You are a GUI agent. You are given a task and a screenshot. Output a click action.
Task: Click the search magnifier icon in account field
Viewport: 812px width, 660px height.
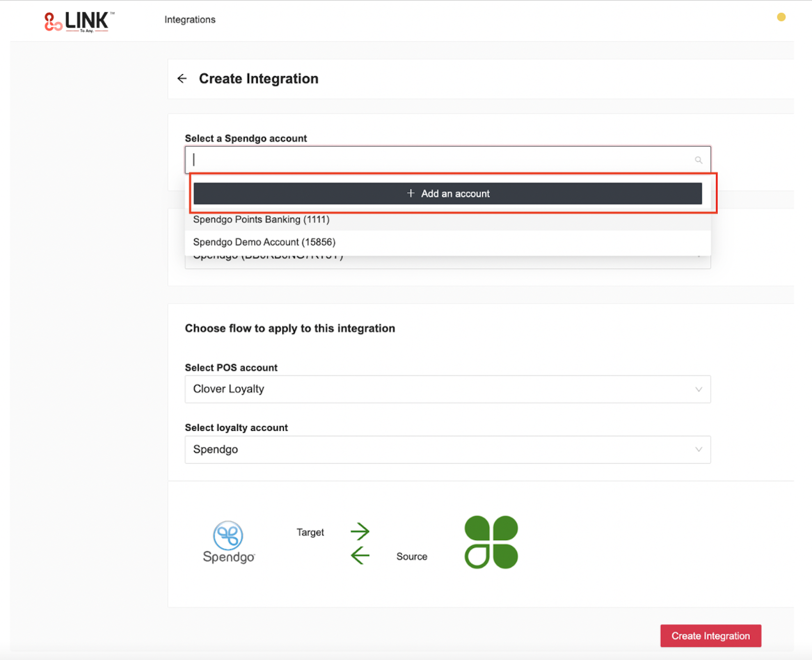[698, 160]
